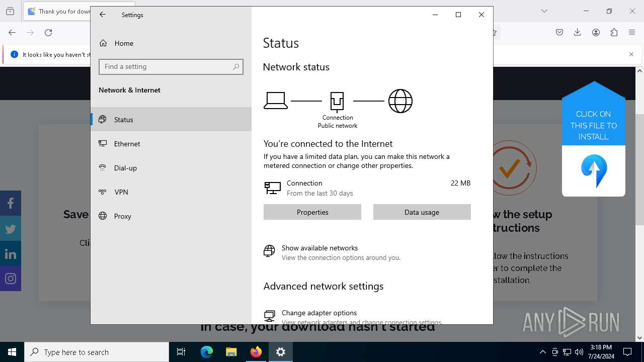The height and width of the screenshot is (362, 644).
Task: Open Firefox downloads panel
Action: click(578, 33)
